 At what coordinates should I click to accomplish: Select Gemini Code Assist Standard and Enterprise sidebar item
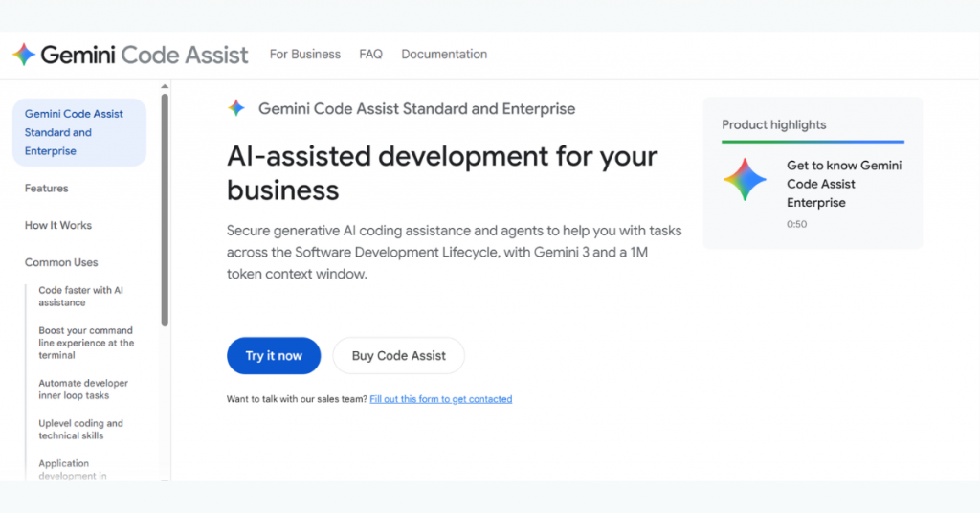[79, 132]
